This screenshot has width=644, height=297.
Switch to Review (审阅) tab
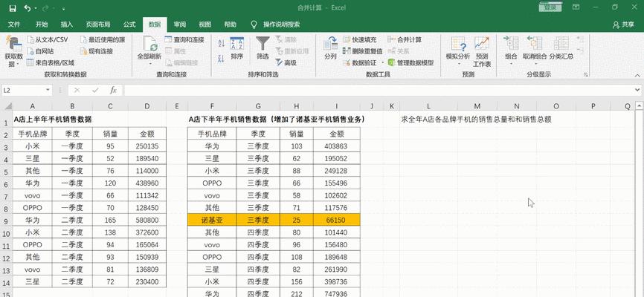(179, 25)
